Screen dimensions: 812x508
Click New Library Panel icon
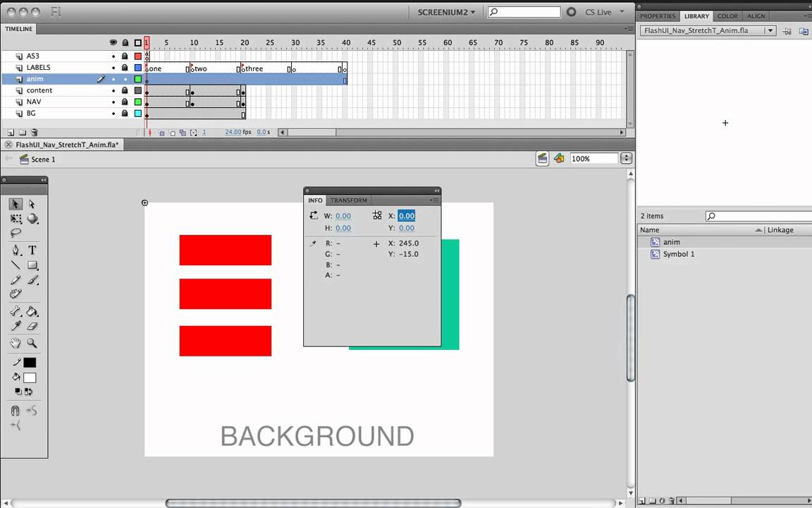point(804,31)
